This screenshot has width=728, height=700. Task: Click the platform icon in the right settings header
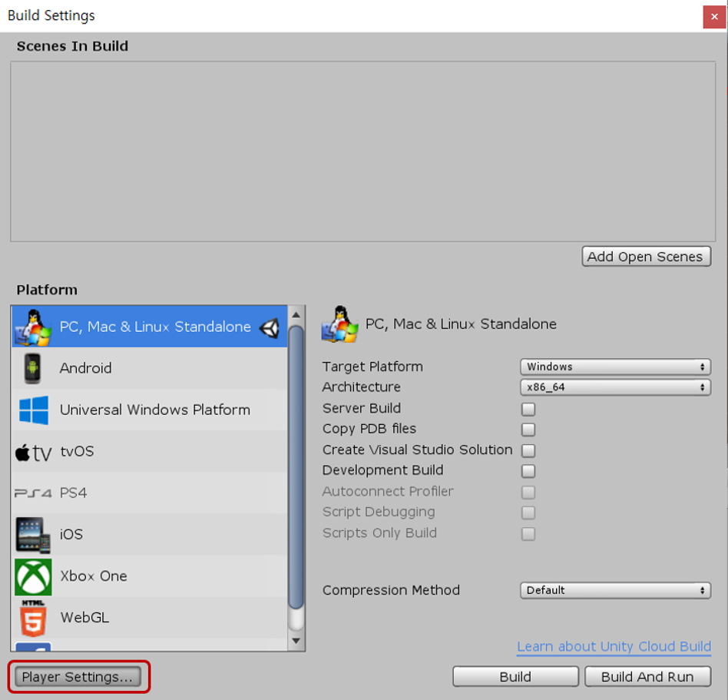(339, 324)
